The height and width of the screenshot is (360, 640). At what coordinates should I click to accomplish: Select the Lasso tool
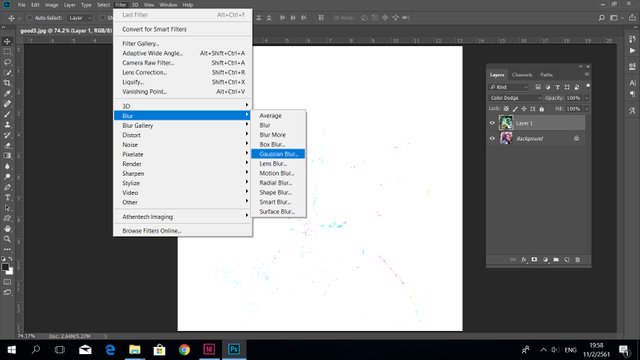[7, 62]
